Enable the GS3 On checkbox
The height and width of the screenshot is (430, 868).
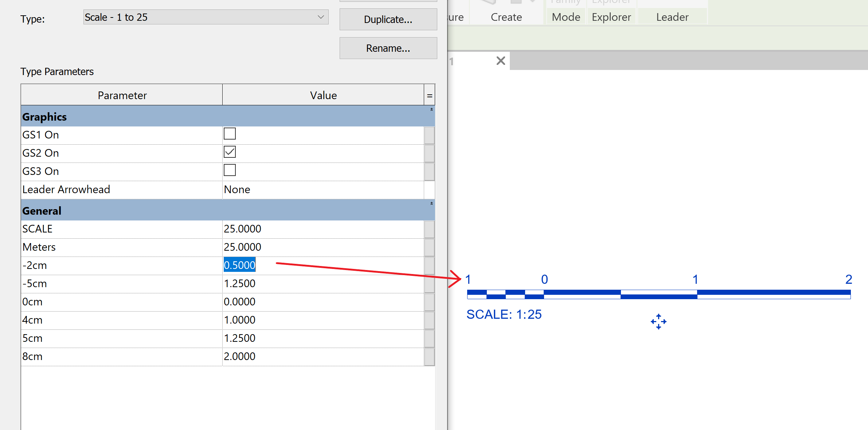(230, 170)
